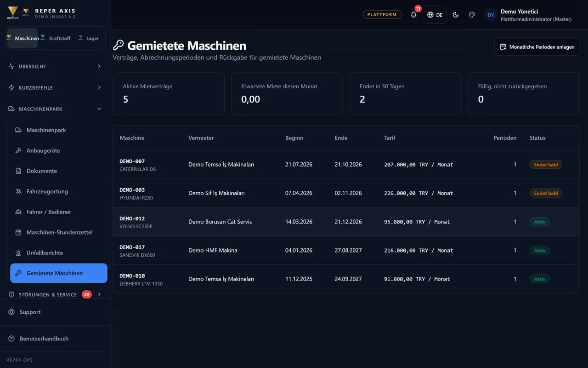The height and width of the screenshot is (368, 588).
Task: Click the Störungen & Service badge 20
Action: (87, 294)
